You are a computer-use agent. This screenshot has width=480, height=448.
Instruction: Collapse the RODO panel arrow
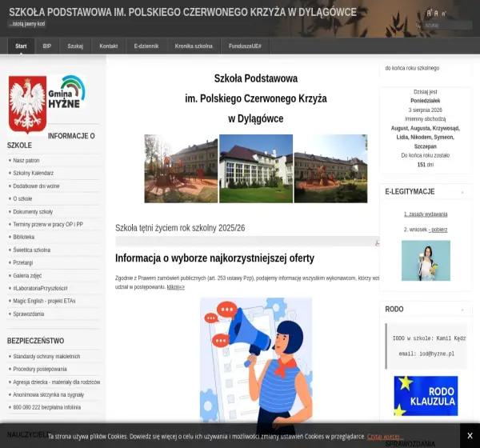point(462,310)
